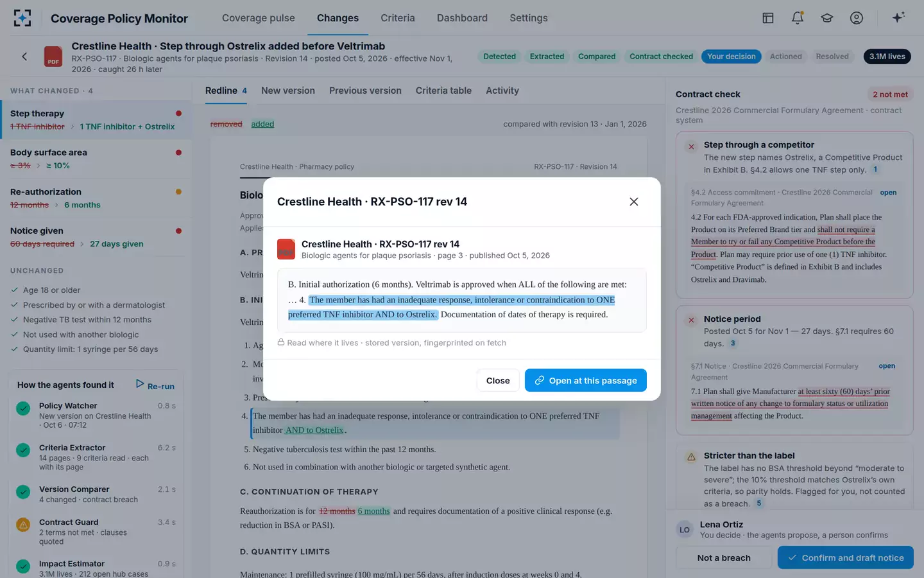Click the Policy Watcher green check icon
This screenshot has width=924, height=578.
[x=23, y=408]
